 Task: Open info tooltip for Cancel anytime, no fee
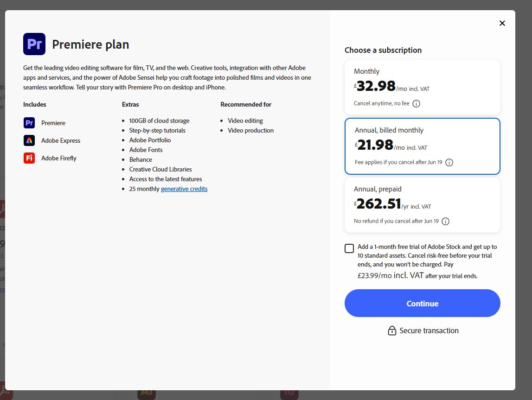click(417, 104)
